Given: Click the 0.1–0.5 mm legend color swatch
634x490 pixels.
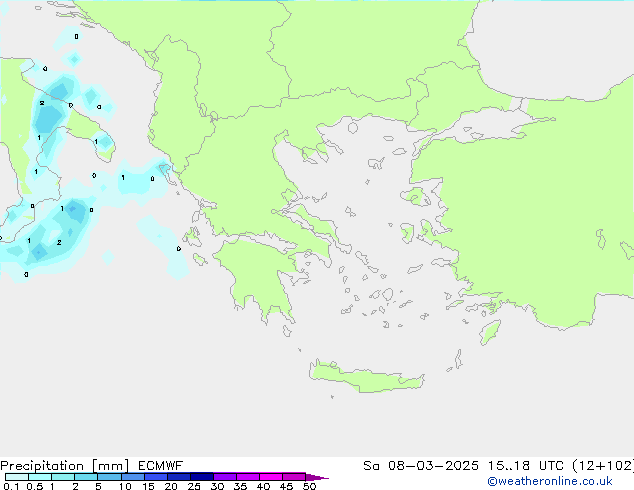Looking at the screenshot, I should pos(17,477).
